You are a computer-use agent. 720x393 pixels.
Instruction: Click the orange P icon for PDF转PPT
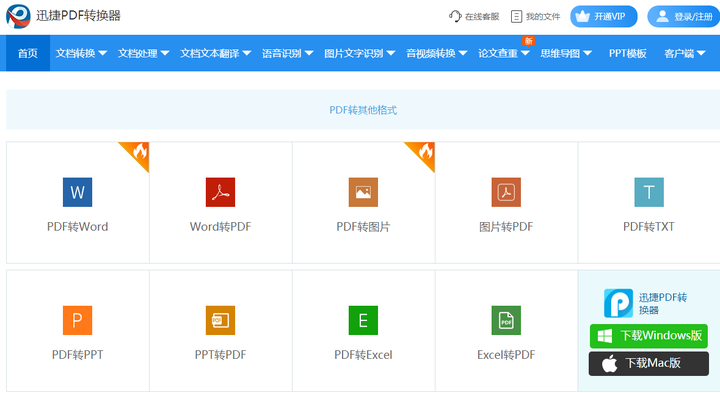coord(77,320)
